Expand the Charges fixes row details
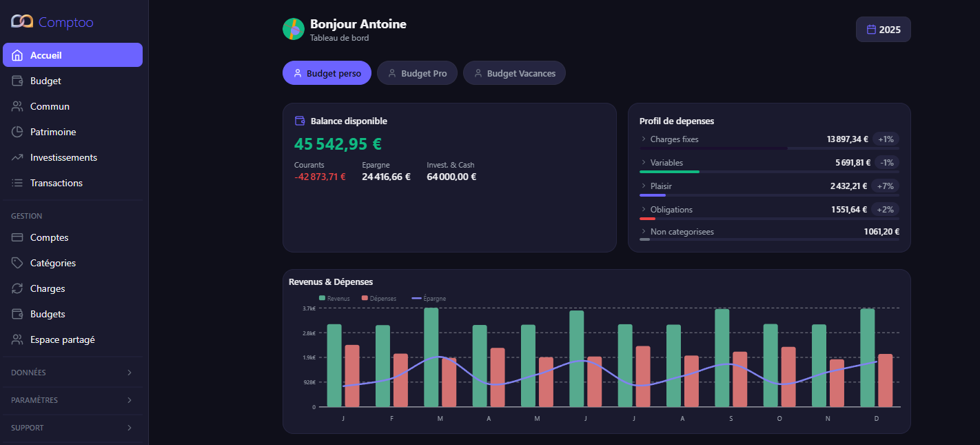The width and height of the screenshot is (980, 445). pyautogui.click(x=643, y=139)
